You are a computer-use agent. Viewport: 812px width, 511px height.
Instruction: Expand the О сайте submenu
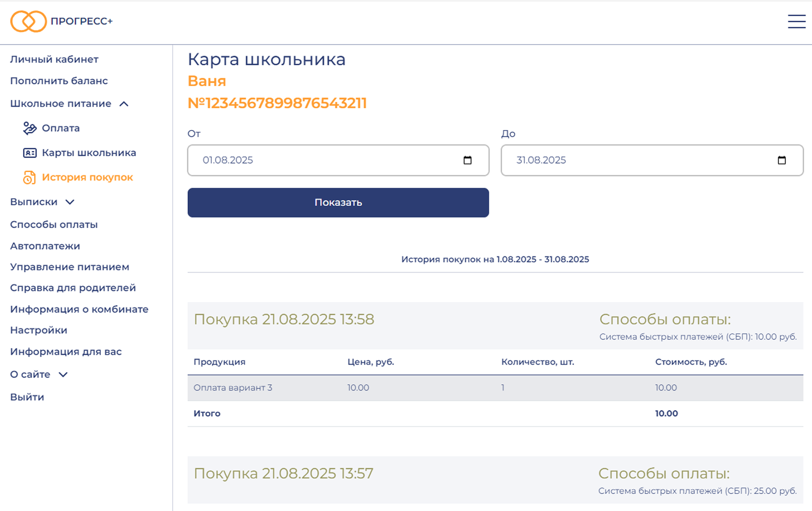point(63,375)
